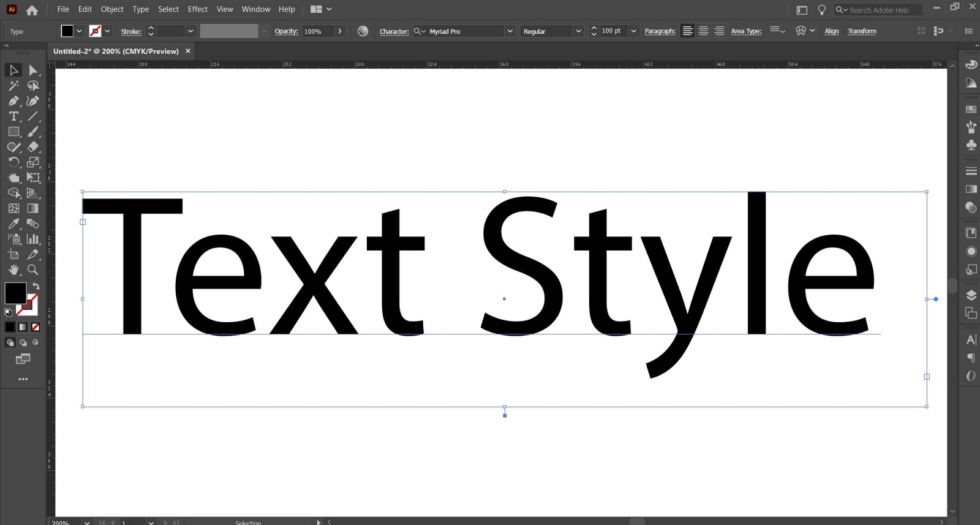
Task: Open the Layers panel icon
Action: (x=971, y=295)
